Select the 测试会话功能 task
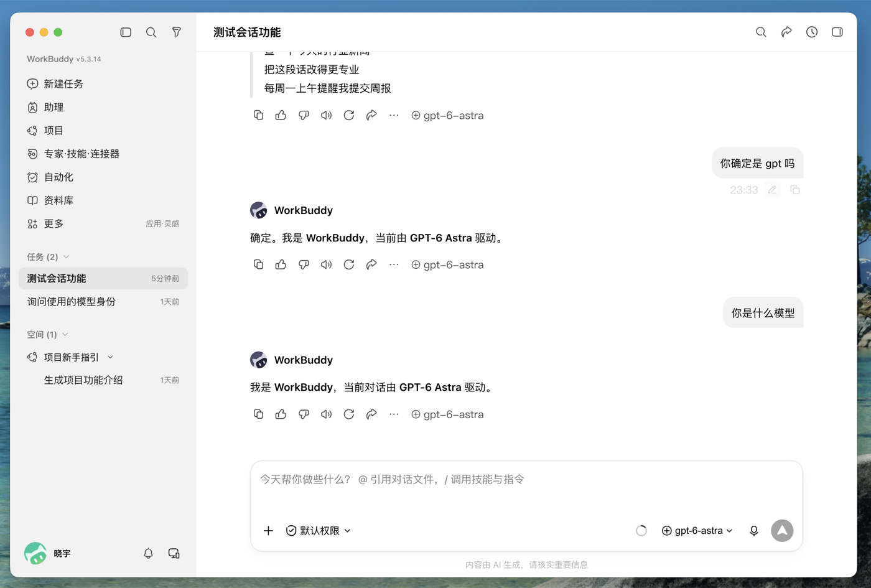Image resolution: width=871 pixels, height=588 pixels. 103,279
